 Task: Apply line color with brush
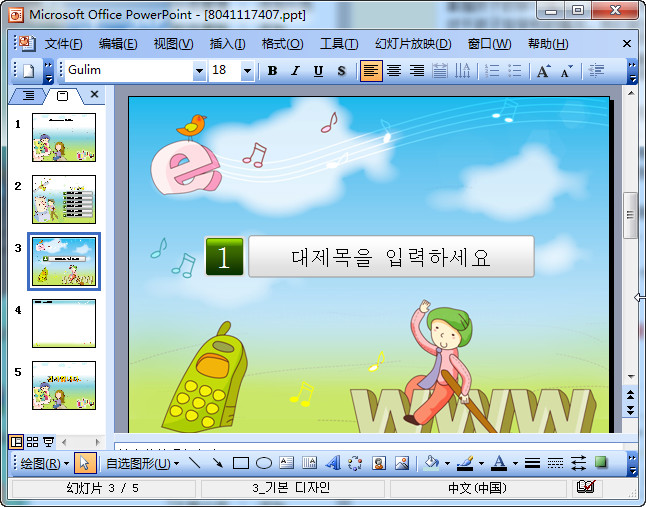(466, 463)
